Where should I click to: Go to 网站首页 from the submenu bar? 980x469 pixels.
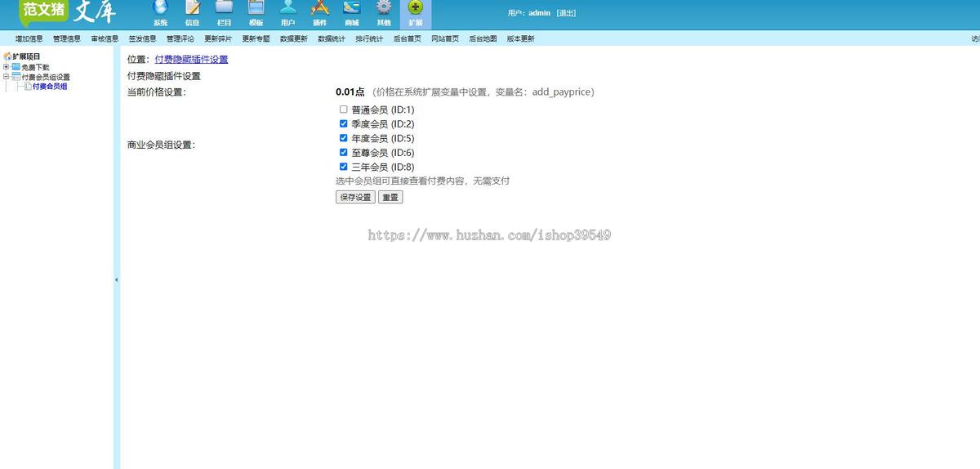pyautogui.click(x=445, y=38)
